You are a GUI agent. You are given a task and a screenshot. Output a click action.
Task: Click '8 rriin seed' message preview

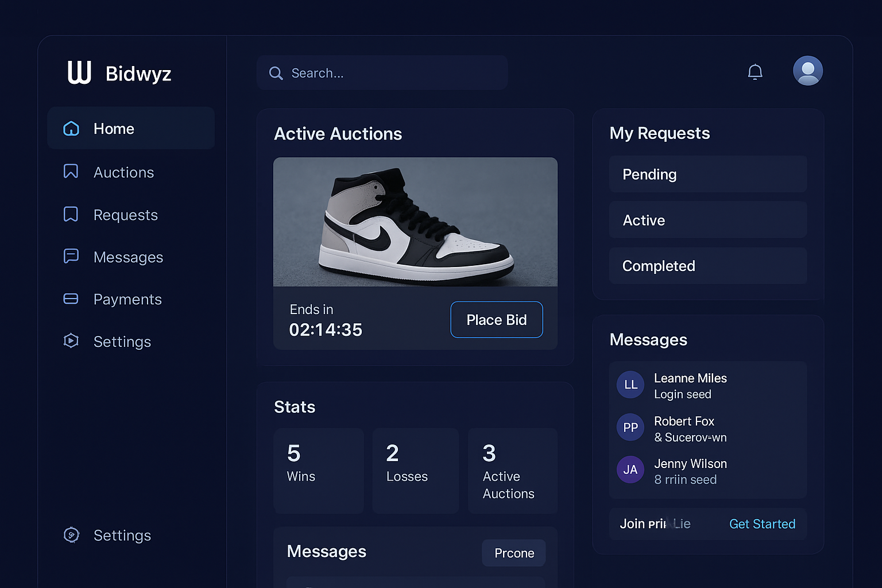tap(686, 479)
